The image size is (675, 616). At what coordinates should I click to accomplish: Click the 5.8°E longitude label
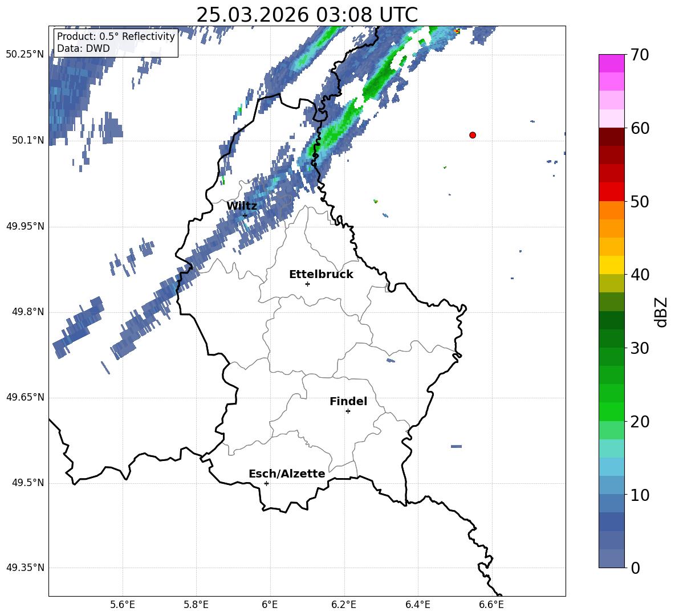(x=196, y=605)
